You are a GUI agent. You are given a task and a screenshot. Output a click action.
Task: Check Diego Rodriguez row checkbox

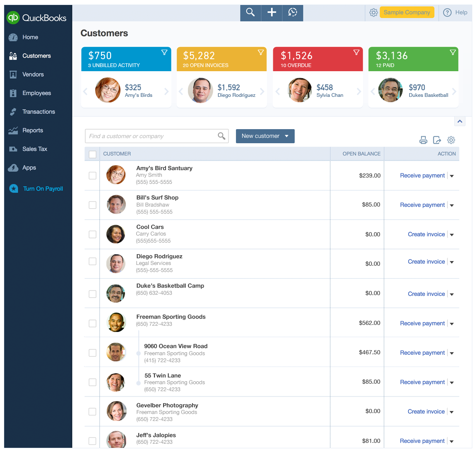pyautogui.click(x=93, y=261)
